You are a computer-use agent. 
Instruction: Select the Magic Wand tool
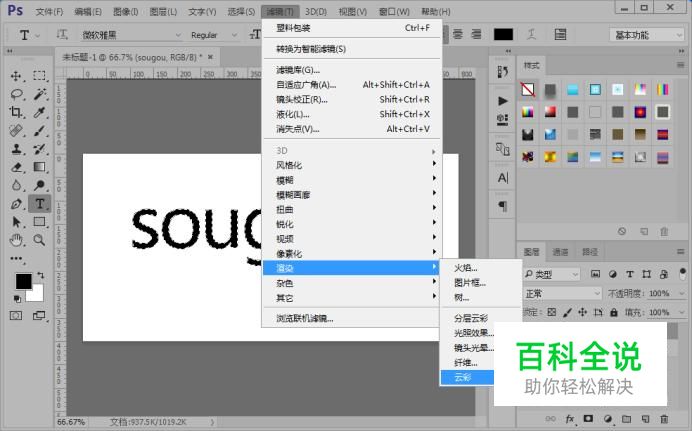pos(39,94)
